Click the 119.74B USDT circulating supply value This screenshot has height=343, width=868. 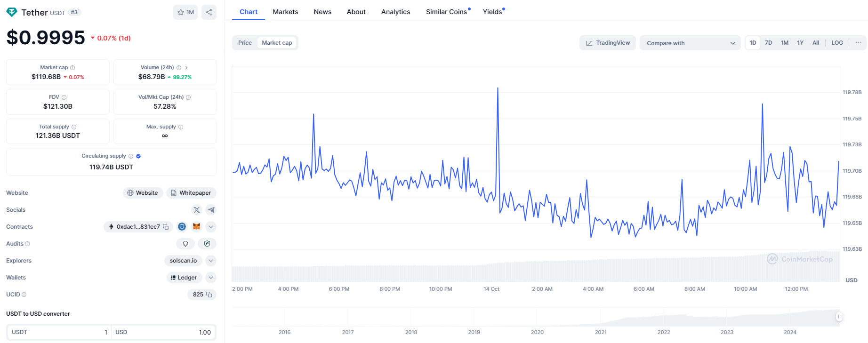point(111,167)
